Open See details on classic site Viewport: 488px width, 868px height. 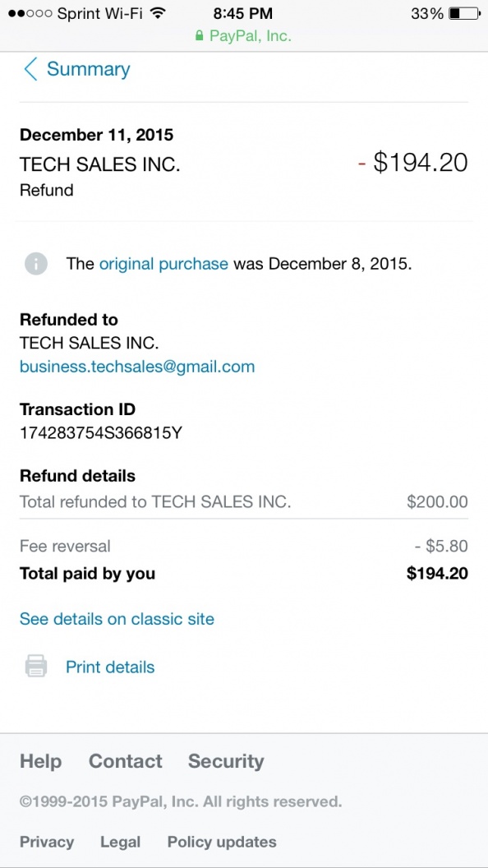(x=117, y=618)
